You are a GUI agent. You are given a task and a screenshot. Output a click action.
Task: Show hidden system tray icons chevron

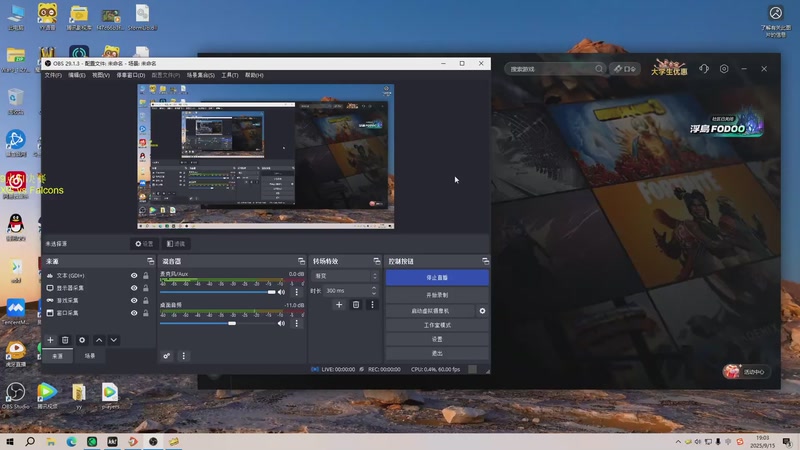(x=678, y=442)
